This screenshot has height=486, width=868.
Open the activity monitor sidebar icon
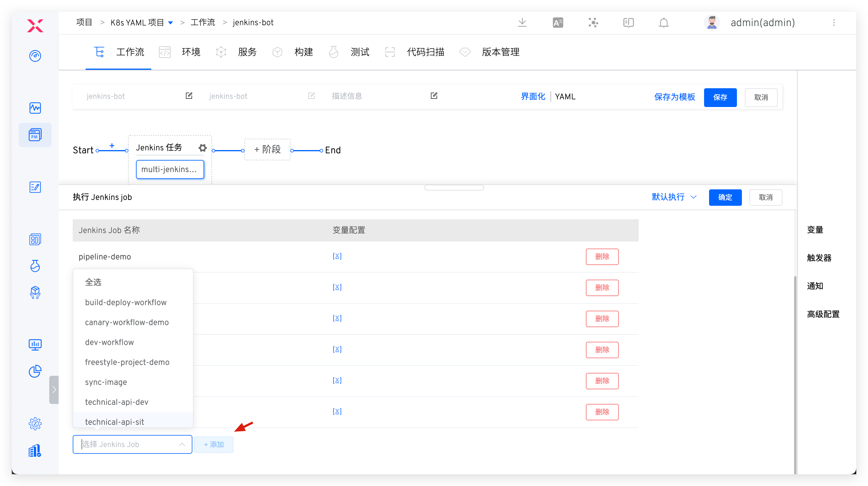pyautogui.click(x=35, y=108)
